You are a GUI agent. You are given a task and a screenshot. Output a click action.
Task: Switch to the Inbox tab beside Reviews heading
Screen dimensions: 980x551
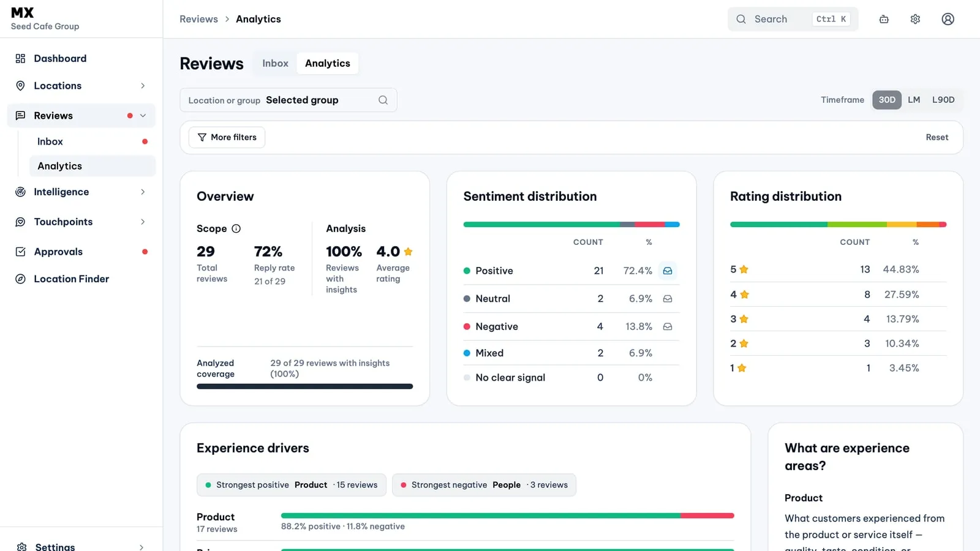coord(275,64)
